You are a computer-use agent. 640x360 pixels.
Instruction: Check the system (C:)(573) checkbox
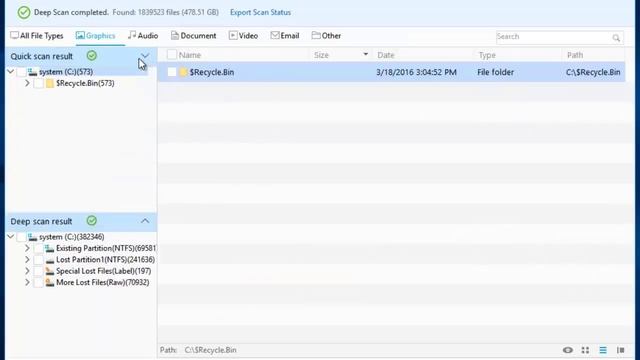point(21,72)
